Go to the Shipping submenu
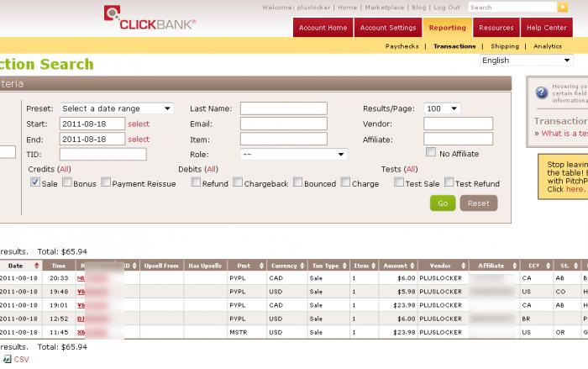This screenshot has height=369, width=588. 505,46
